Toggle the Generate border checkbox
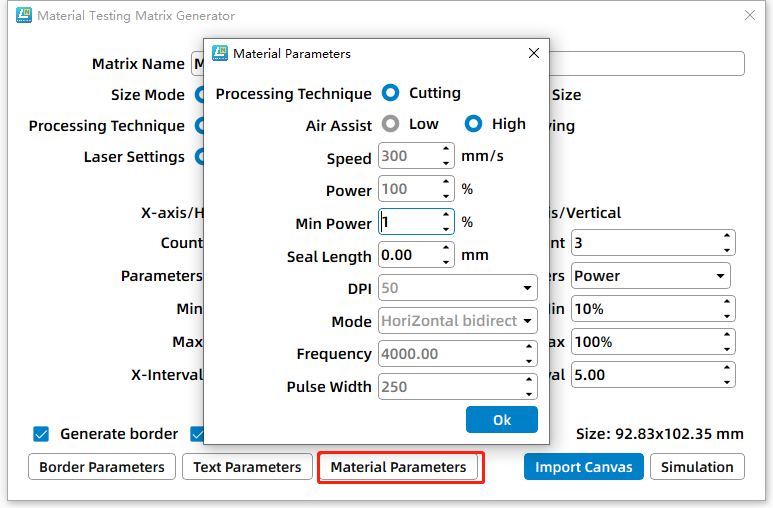The image size is (773, 508). tap(41, 434)
